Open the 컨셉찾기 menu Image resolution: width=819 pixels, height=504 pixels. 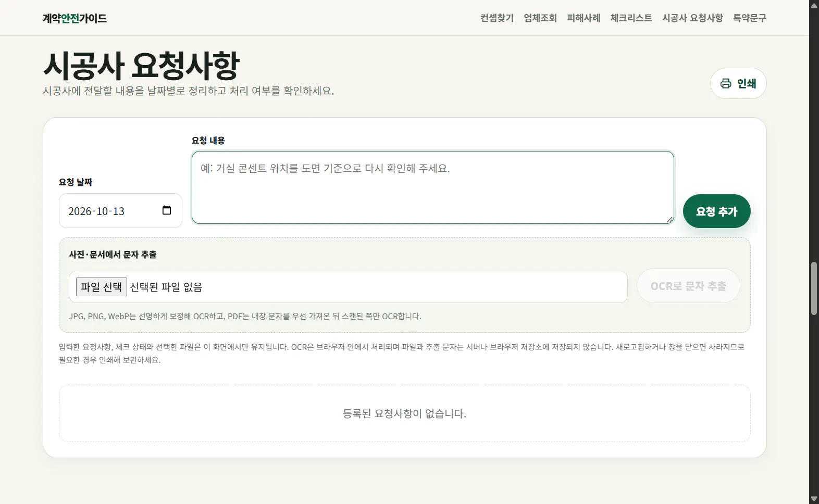[x=497, y=18]
